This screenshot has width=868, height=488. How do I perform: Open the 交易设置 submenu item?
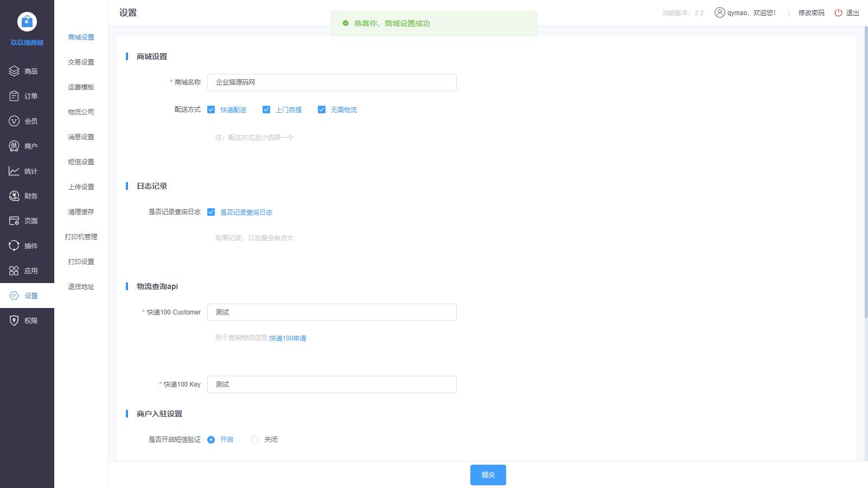click(x=81, y=62)
